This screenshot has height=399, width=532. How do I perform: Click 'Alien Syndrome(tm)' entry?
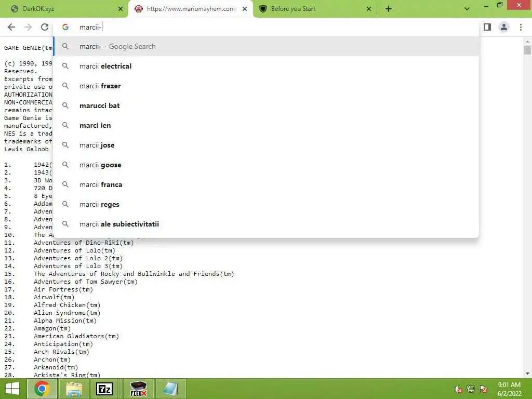(67, 313)
